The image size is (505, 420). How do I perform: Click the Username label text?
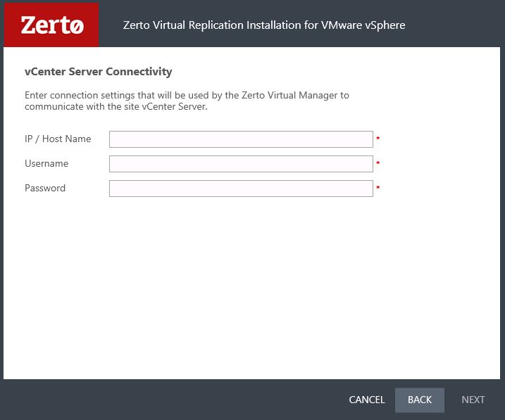[46, 163]
